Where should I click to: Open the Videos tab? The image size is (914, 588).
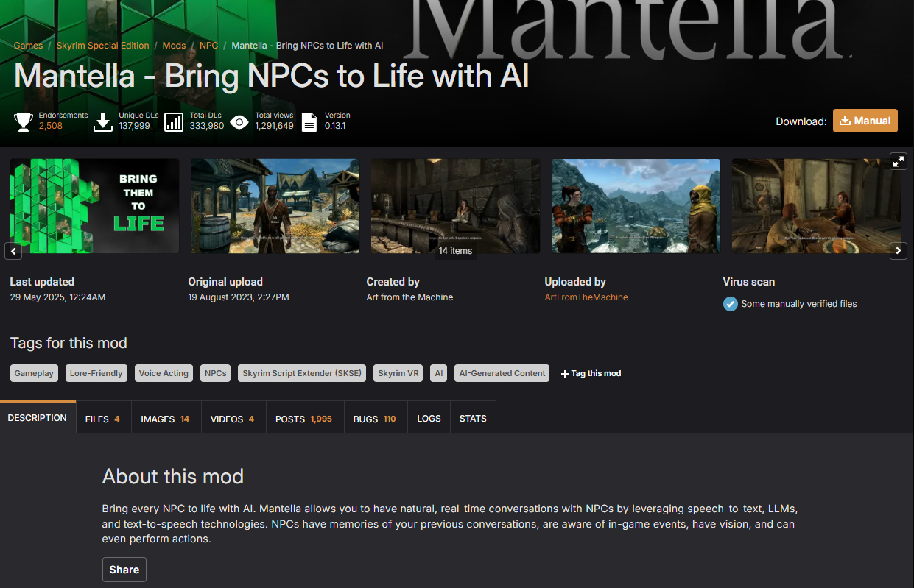tap(232, 419)
